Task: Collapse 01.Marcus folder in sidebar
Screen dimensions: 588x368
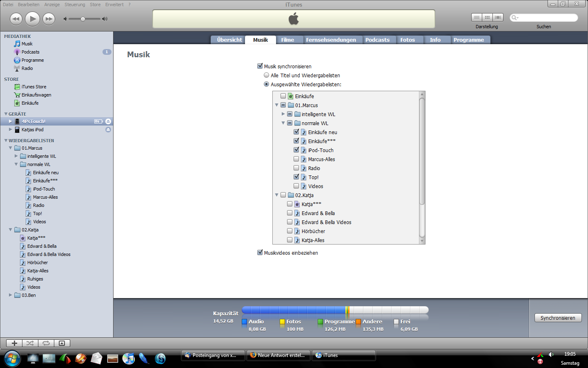Action: [10, 148]
